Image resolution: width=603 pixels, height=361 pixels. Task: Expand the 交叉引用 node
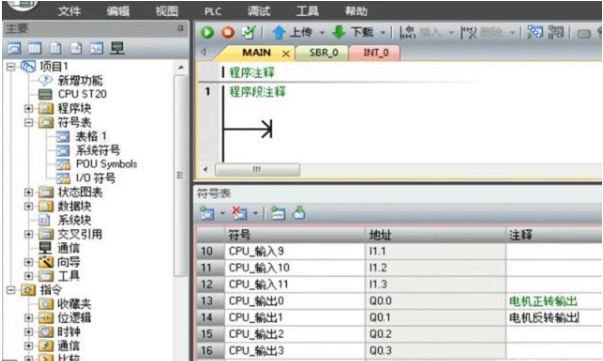[x=28, y=234]
